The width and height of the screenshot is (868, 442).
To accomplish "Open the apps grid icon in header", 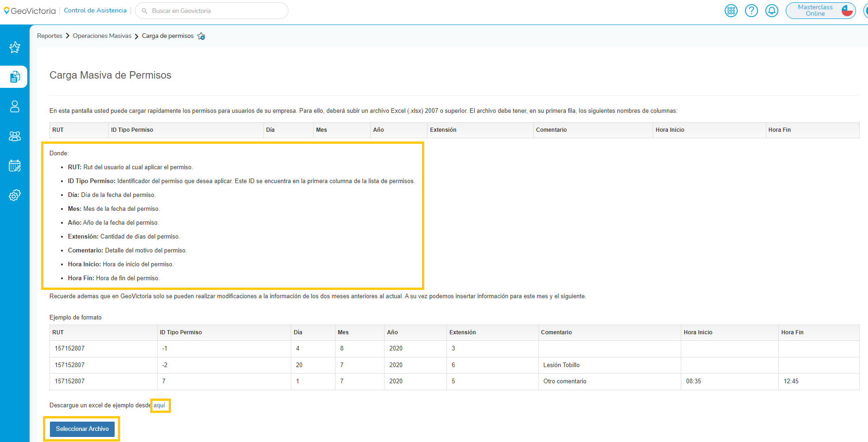I will (x=731, y=11).
